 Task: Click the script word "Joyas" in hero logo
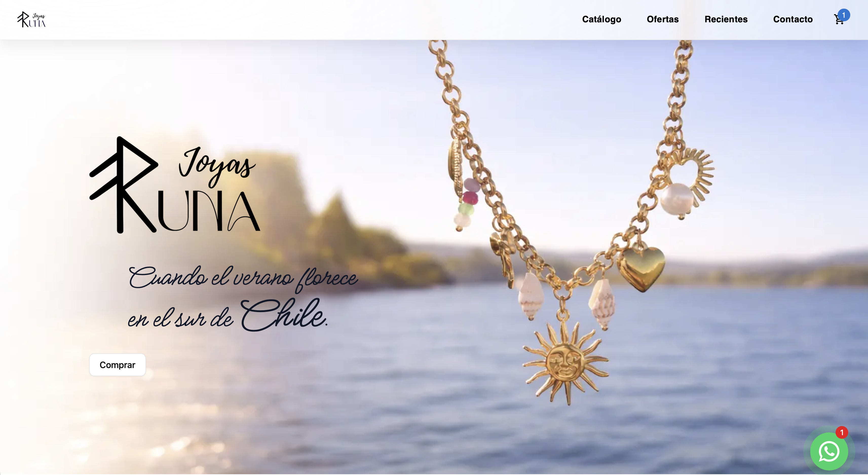pyautogui.click(x=217, y=166)
